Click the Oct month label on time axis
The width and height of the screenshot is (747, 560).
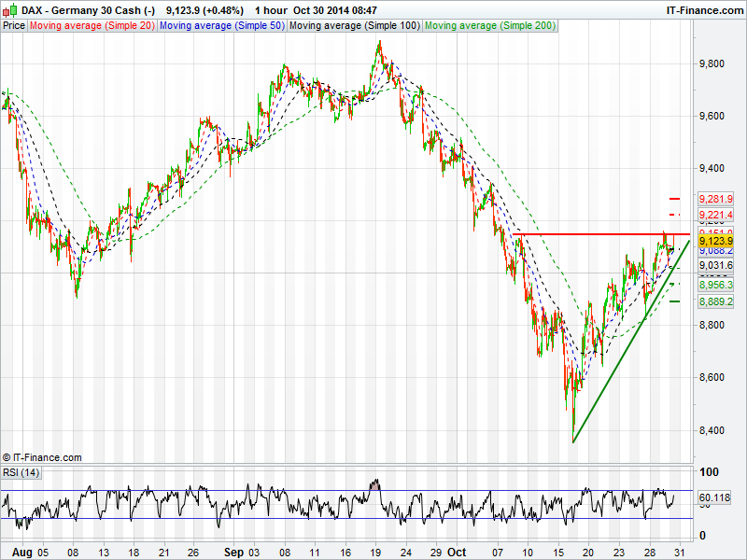[x=457, y=553]
